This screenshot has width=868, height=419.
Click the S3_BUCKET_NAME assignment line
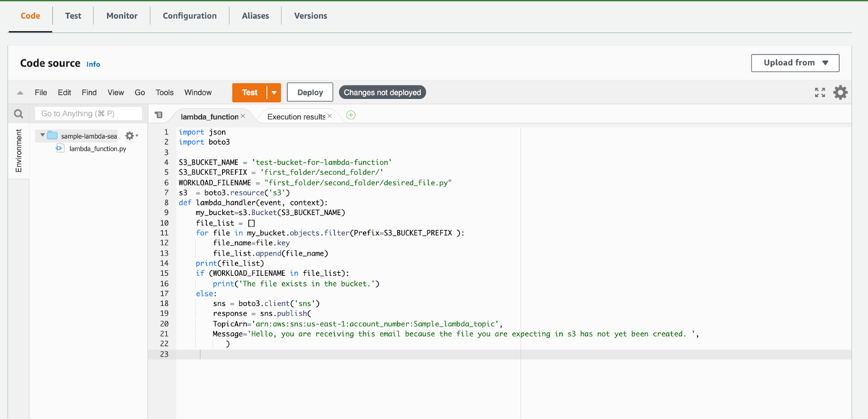pos(285,162)
